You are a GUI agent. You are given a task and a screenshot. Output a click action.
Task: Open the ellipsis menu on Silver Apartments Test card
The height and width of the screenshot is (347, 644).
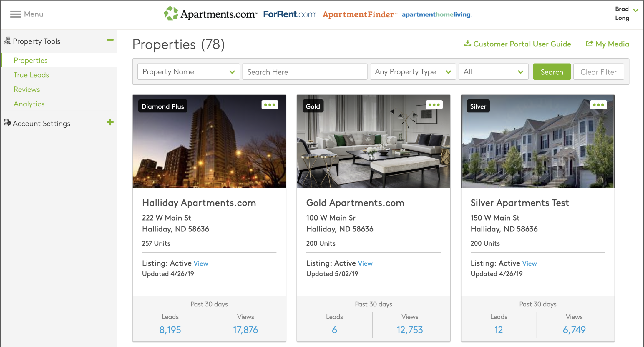click(x=598, y=104)
